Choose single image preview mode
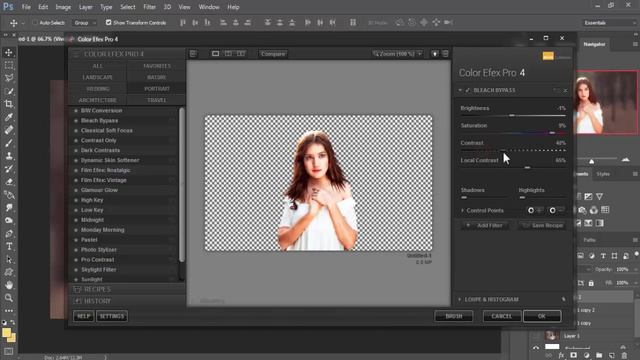 point(215,54)
